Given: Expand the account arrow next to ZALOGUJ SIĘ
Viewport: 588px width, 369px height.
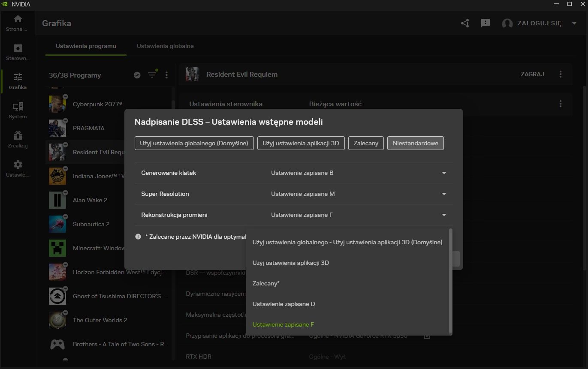Looking at the screenshot, I should pos(574,23).
